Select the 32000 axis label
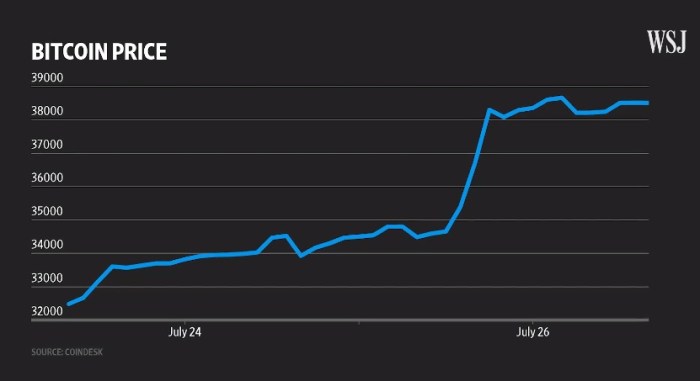700x381 pixels. pyautogui.click(x=47, y=311)
